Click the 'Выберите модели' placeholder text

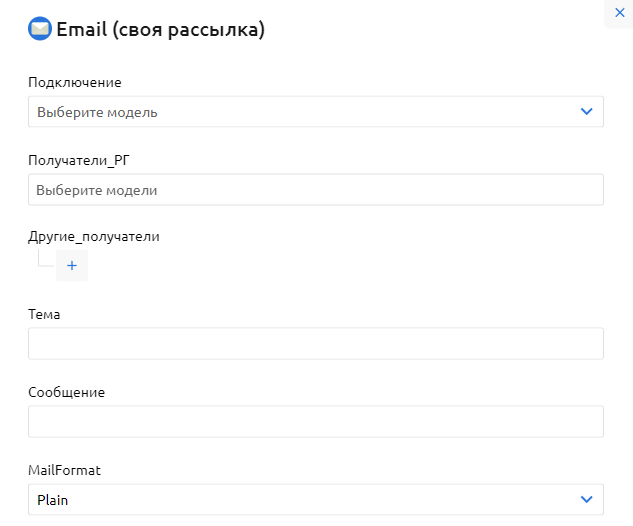click(x=97, y=190)
